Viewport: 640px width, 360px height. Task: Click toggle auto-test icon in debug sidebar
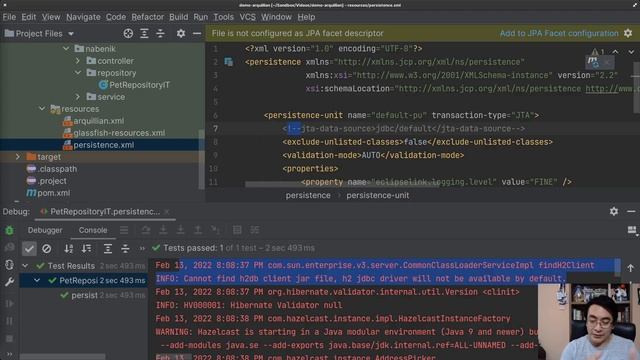[9, 265]
